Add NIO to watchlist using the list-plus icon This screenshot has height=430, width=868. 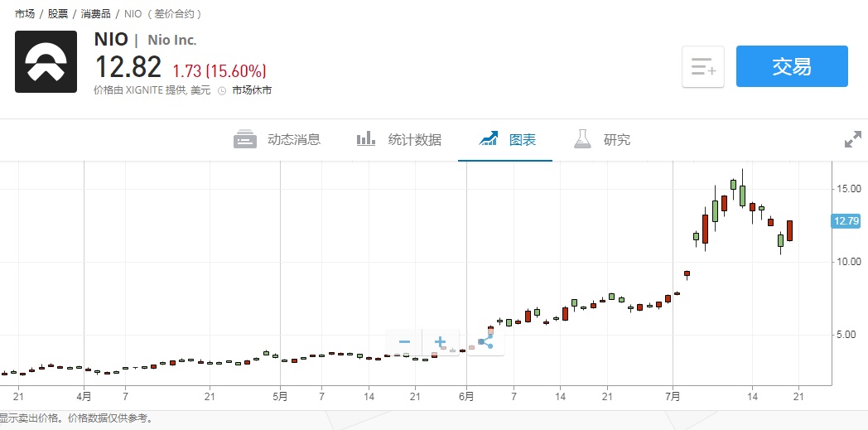point(703,67)
